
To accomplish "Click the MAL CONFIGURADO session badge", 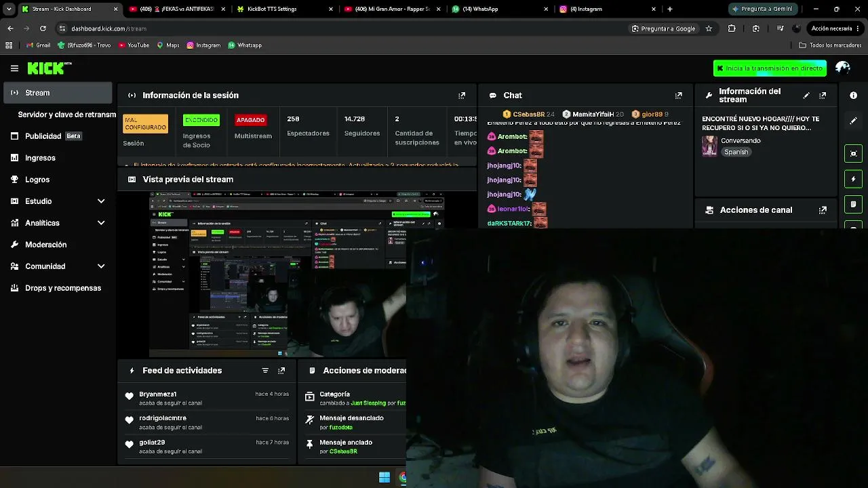I will tap(145, 124).
